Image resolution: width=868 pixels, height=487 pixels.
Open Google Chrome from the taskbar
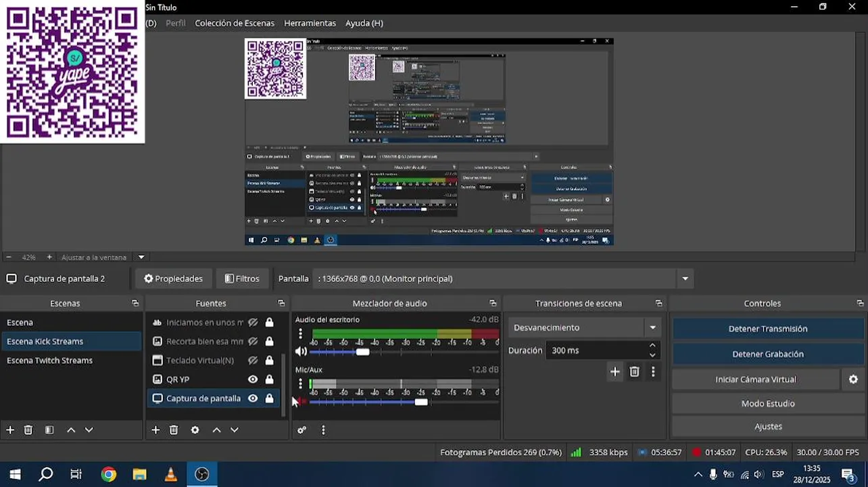108,474
